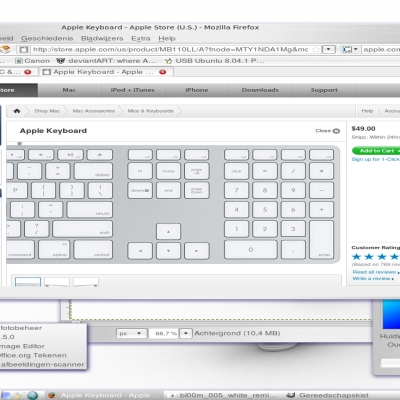400x400 pixels.
Task: Click the Mac navigation tab
Action: [69, 90]
